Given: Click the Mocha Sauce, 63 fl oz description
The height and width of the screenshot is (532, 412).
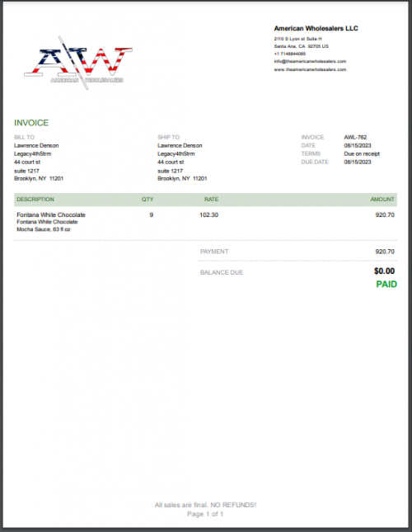Looking at the screenshot, I should 44,229.
